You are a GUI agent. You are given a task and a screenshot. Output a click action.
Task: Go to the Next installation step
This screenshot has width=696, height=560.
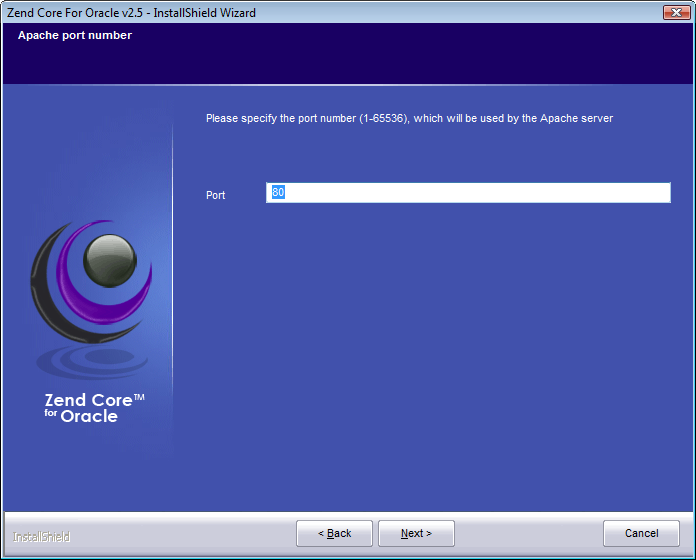[x=416, y=533]
